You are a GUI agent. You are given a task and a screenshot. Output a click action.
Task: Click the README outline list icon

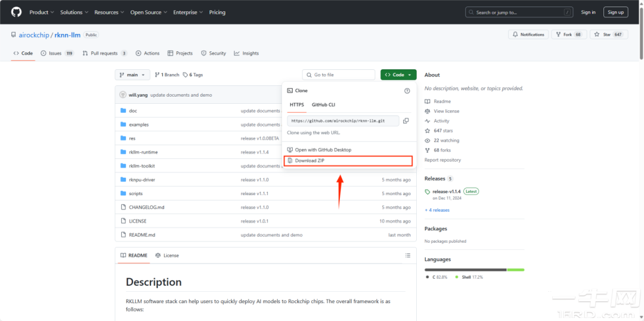[x=407, y=255]
